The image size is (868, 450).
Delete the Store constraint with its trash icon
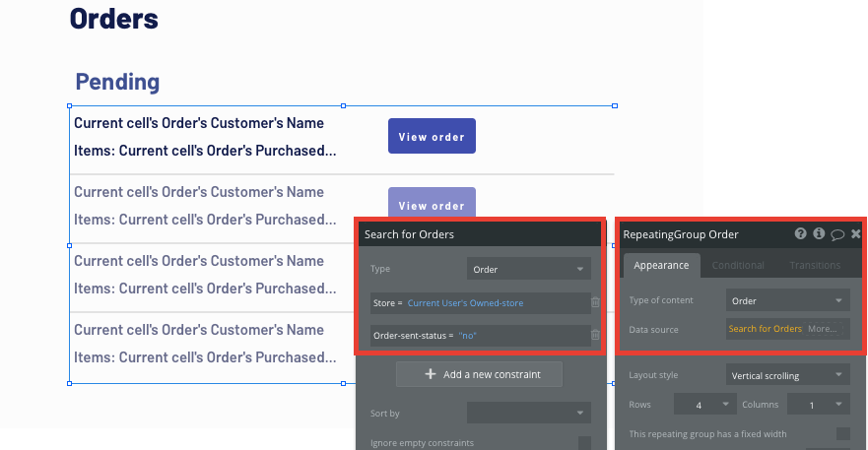tap(595, 302)
